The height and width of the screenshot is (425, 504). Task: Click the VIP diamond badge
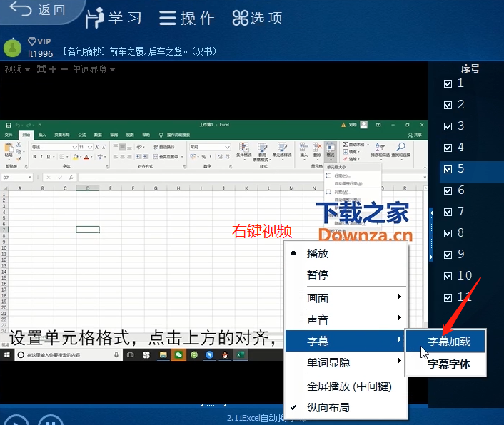point(41,41)
